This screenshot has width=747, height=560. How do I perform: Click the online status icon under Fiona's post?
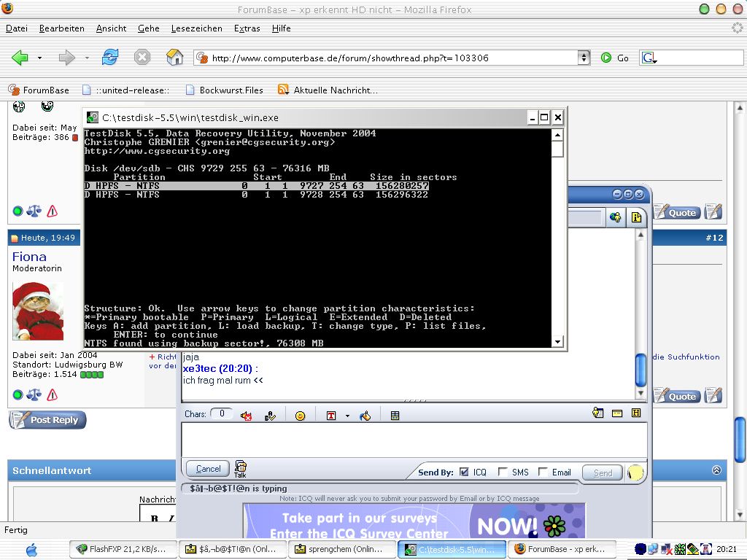18,394
